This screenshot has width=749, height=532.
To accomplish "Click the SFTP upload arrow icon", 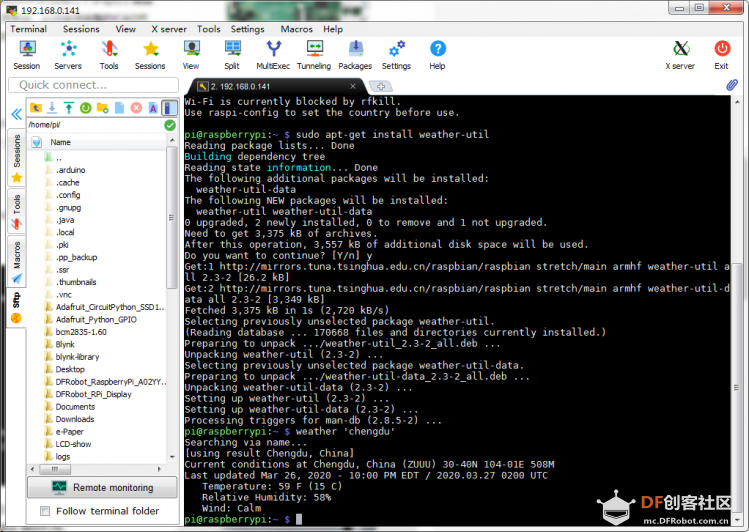I will pos(69,108).
